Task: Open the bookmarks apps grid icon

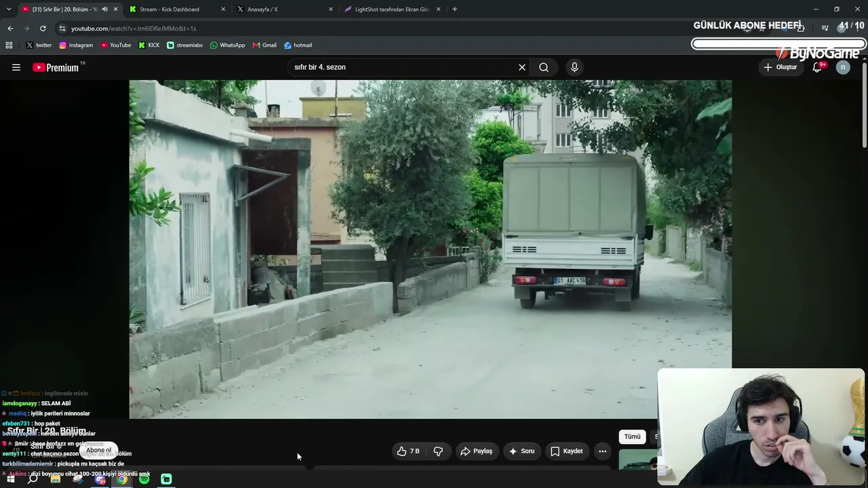Action: click(9, 45)
